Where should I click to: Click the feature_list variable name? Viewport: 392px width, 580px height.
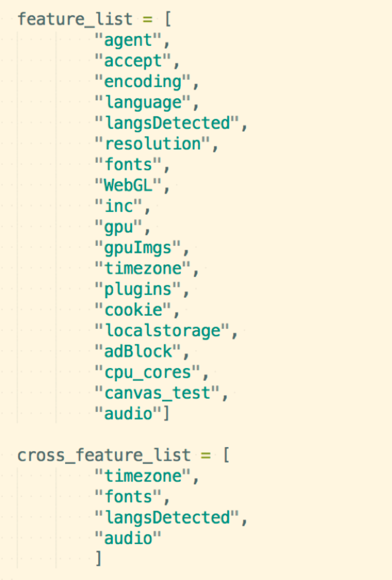click(x=74, y=19)
